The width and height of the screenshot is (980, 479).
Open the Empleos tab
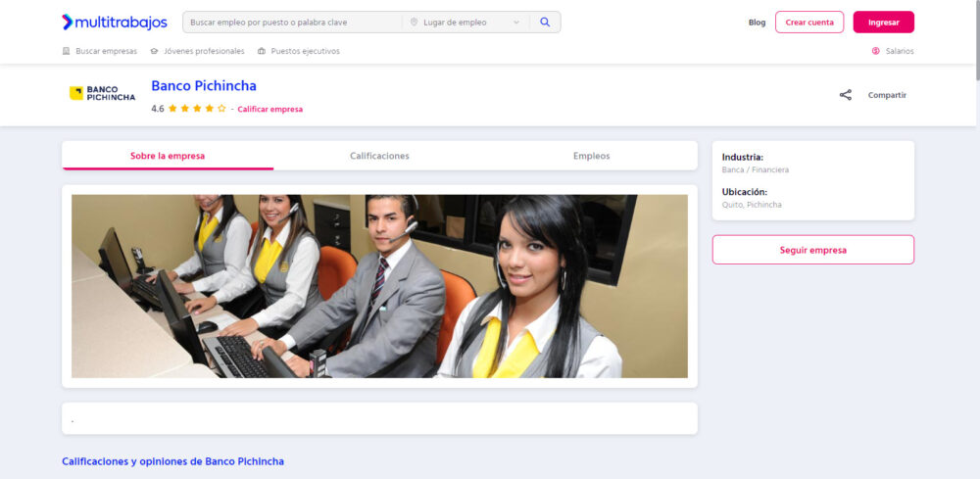(591, 156)
